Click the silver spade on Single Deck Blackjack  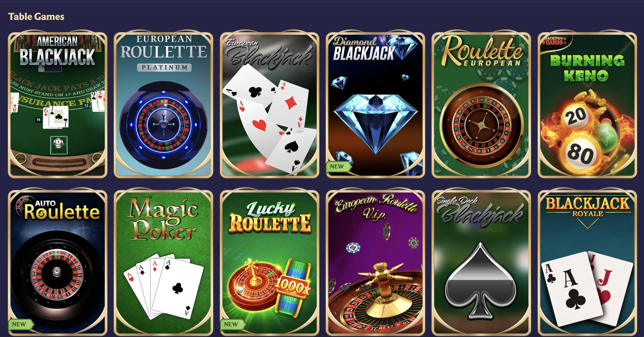[480, 281]
